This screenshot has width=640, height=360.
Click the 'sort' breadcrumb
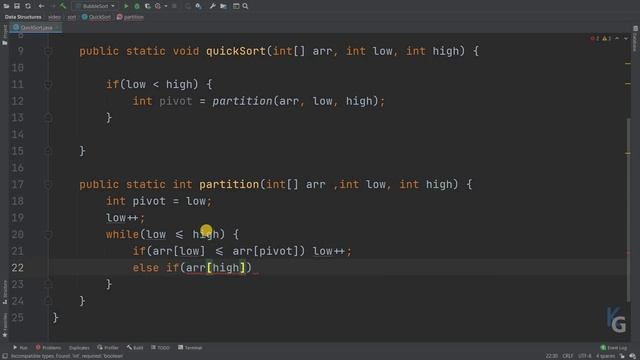point(72,17)
